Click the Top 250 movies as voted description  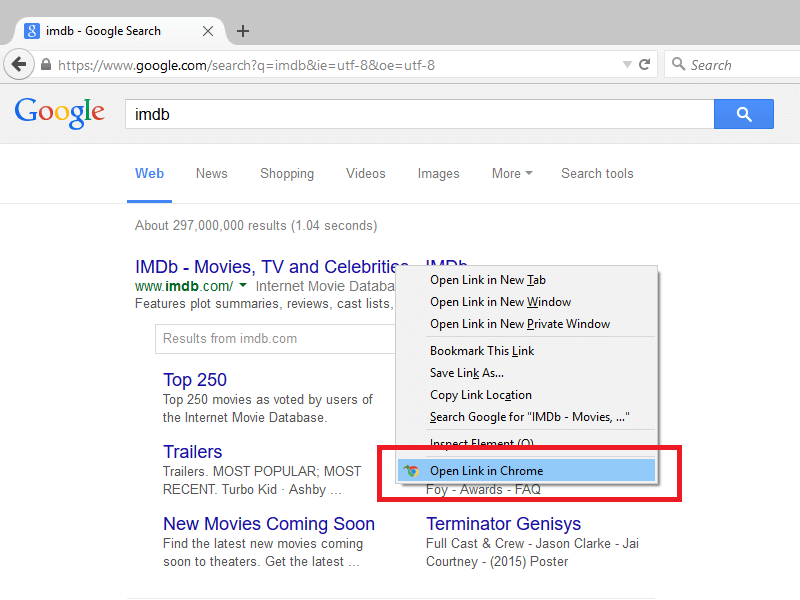click(268, 408)
